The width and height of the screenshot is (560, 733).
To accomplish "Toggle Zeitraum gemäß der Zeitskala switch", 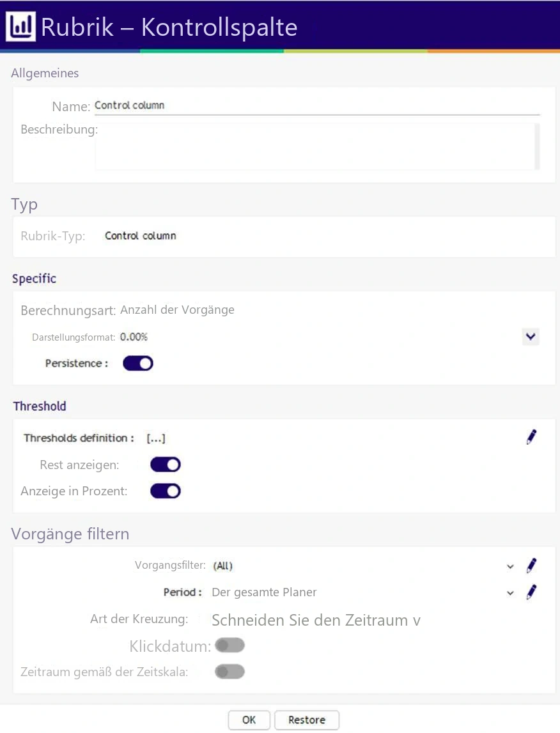I will coord(229,672).
